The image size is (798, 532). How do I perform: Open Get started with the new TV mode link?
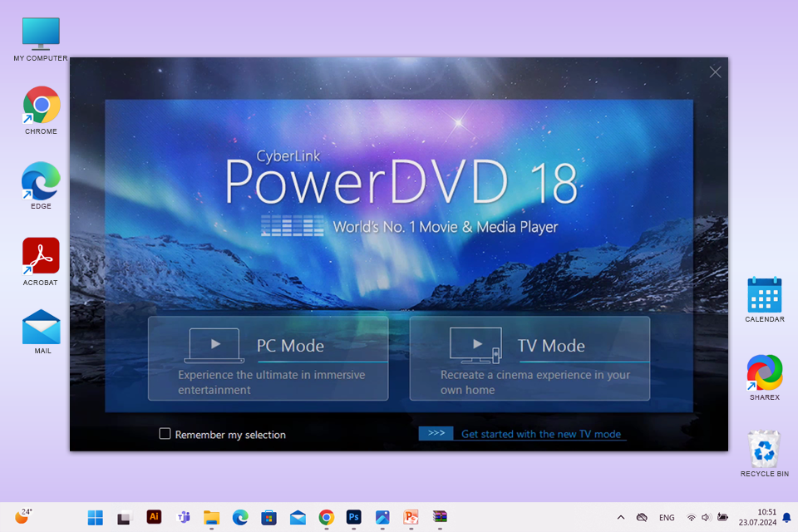[x=541, y=434]
